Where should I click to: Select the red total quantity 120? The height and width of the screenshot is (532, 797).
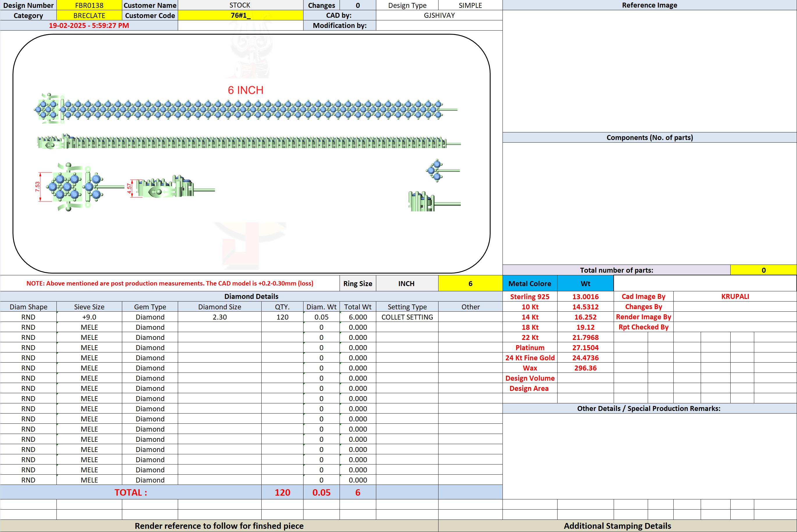(x=282, y=492)
